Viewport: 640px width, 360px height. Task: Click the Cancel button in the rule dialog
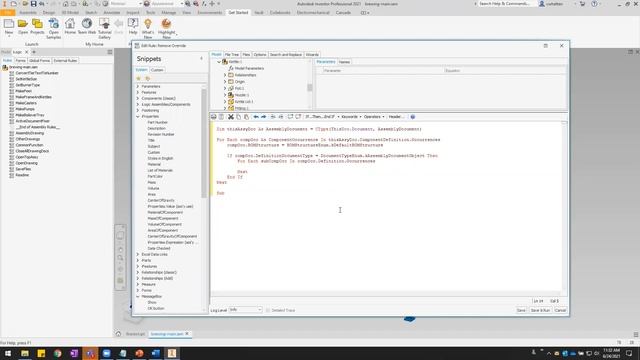click(x=560, y=310)
